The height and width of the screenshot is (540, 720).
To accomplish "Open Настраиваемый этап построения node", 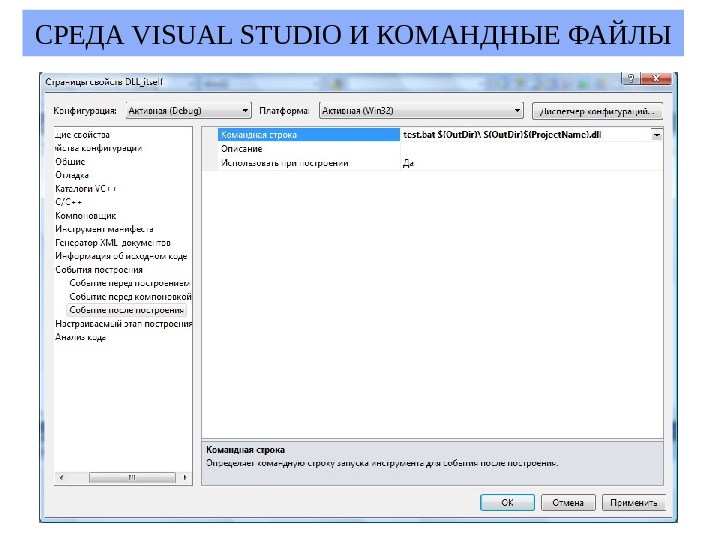I will coord(124,324).
